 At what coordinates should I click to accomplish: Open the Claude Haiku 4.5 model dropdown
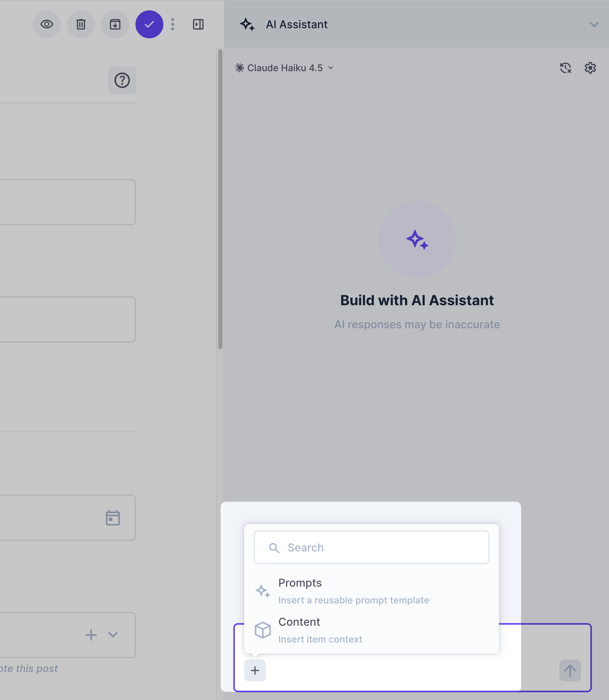pos(285,68)
